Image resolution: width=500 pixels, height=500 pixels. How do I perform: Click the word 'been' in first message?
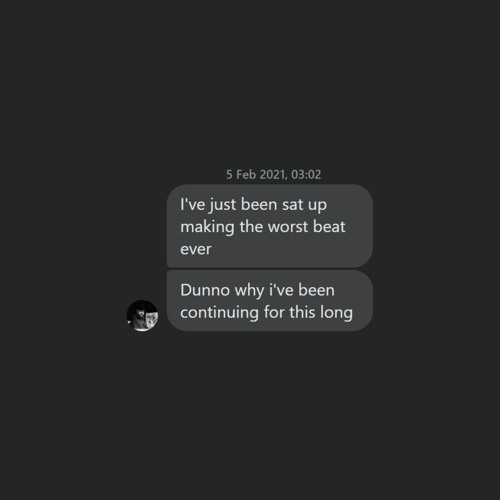(259, 204)
